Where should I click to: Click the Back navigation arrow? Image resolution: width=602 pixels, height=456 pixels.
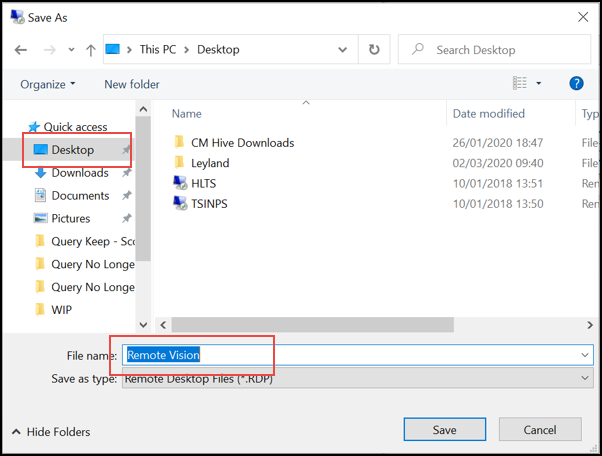21,50
